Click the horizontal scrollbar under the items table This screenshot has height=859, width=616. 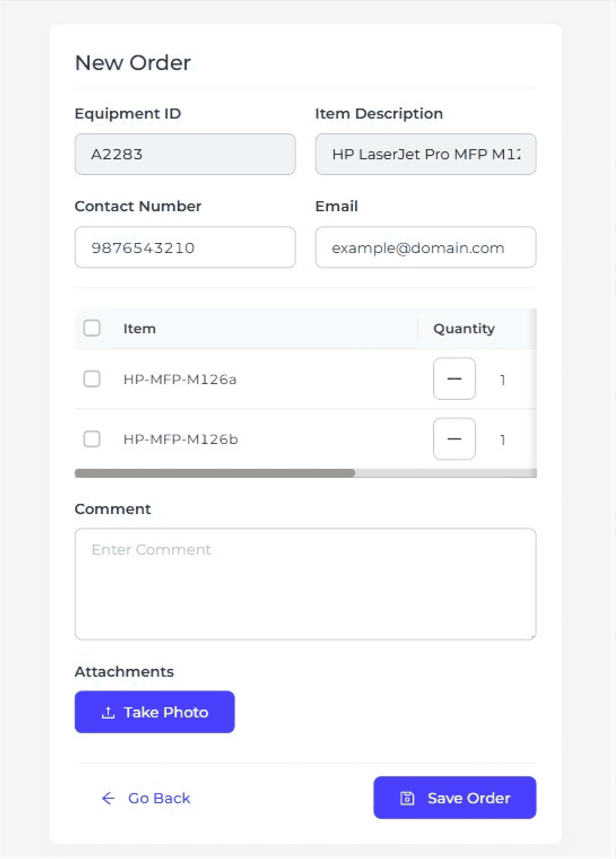pos(215,473)
